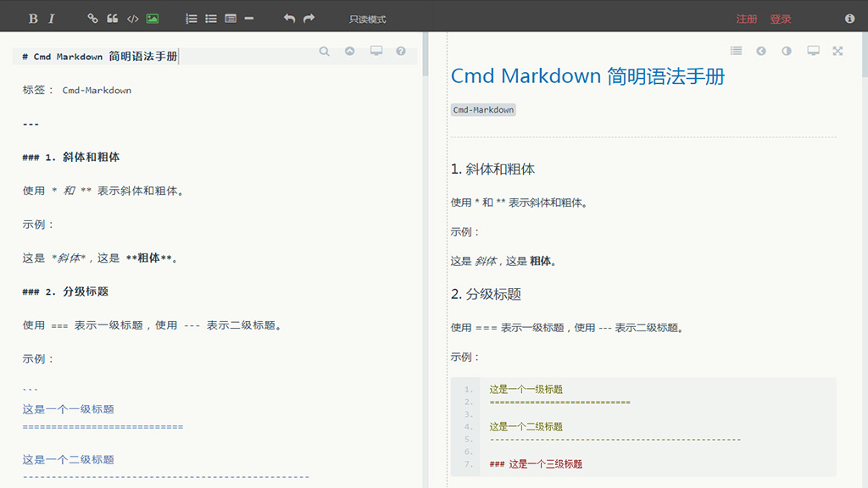This screenshot has width=868, height=488.
Task: Insert an image using the green picture icon
Action: pos(153,19)
